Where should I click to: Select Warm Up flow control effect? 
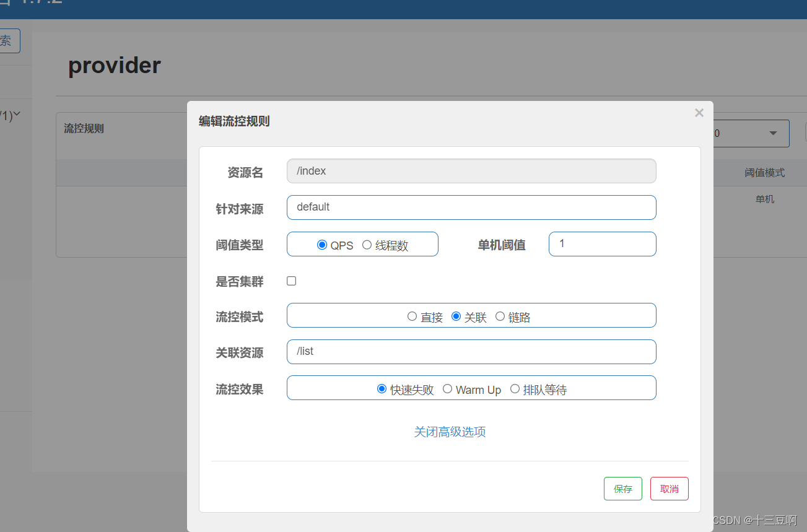pyautogui.click(x=447, y=389)
